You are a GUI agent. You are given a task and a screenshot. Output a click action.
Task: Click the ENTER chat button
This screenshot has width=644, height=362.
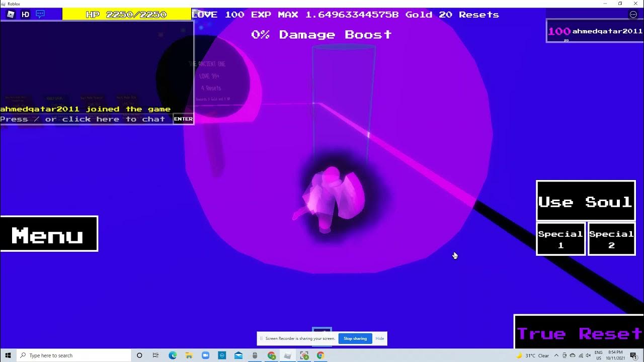point(183,119)
